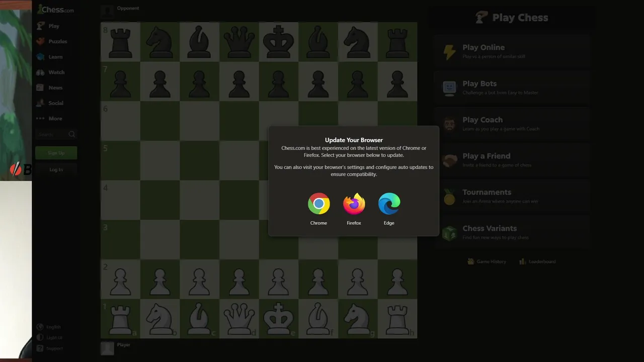Open the Watch menu in sidebar

(50, 72)
